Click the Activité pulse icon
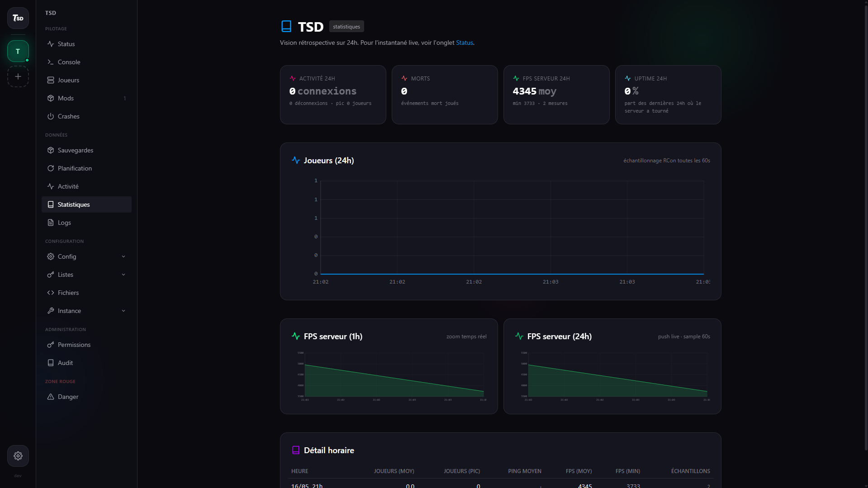 point(51,186)
